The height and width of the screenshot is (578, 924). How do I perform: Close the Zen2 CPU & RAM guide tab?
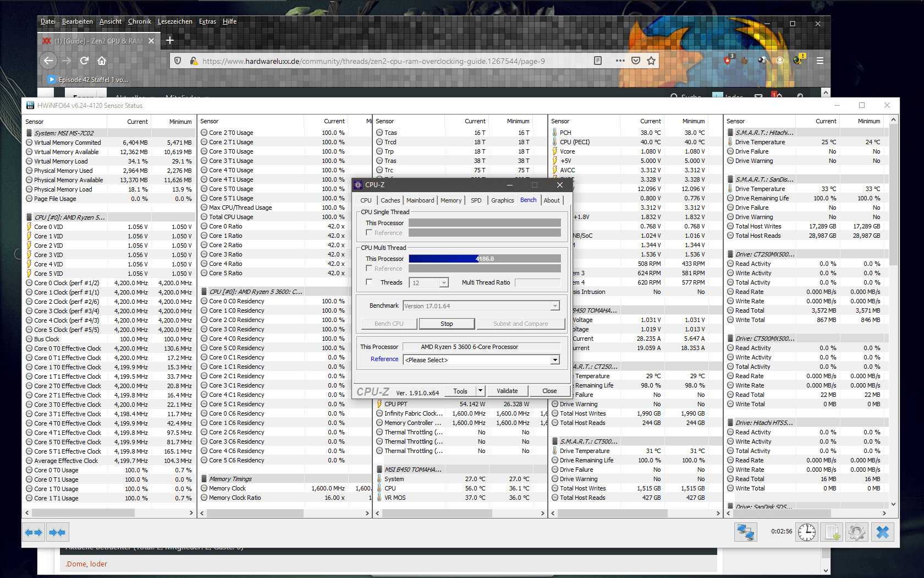[x=151, y=41]
